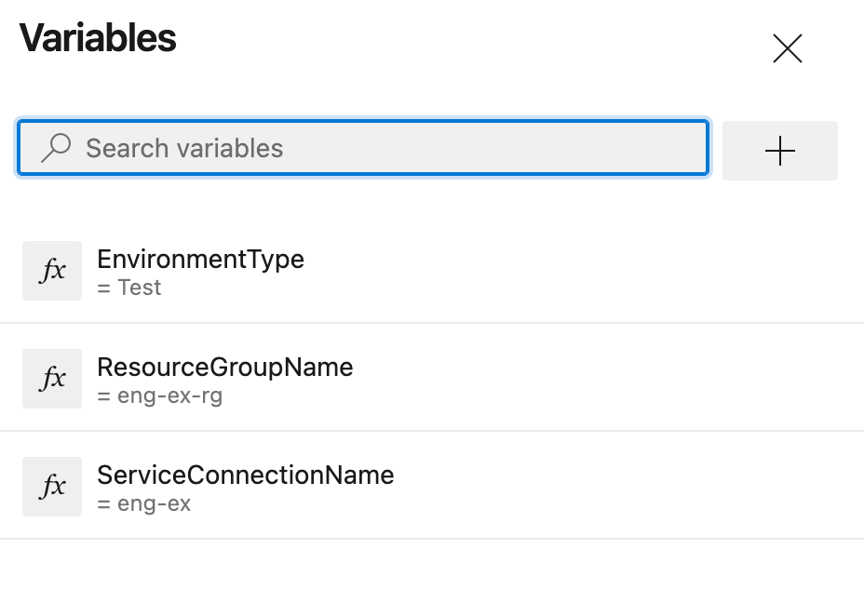Click the magnifier icon in search box
The width and height of the screenshot is (864, 616).
56,148
